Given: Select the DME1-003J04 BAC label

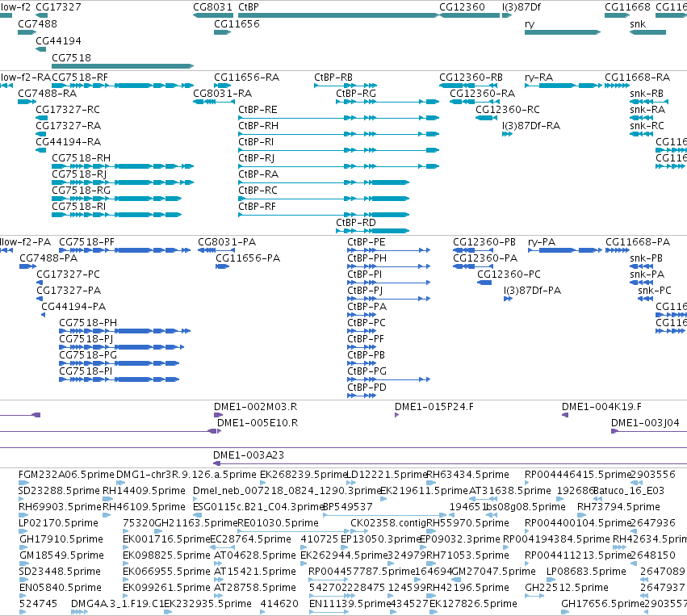Looking at the screenshot, I should pos(645,423).
